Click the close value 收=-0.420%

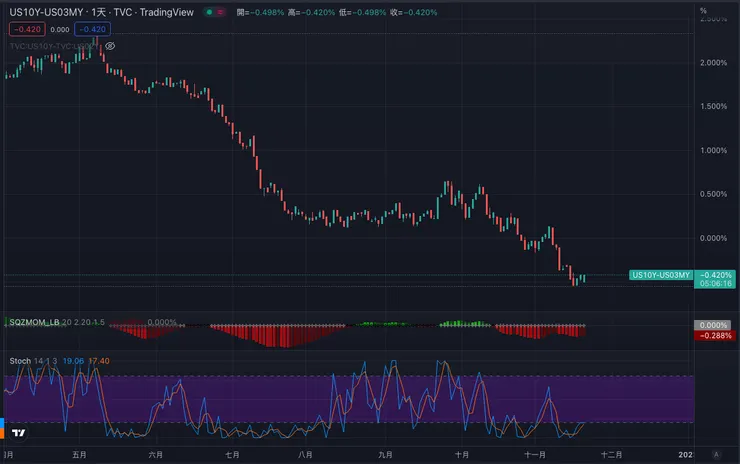tap(413, 12)
